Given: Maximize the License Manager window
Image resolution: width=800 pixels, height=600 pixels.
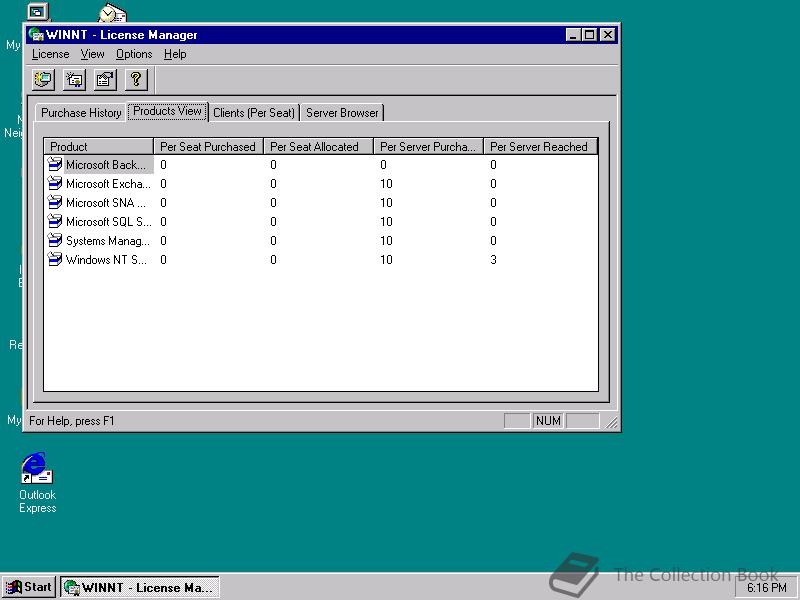Looking at the screenshot, I should coord(589,35).
